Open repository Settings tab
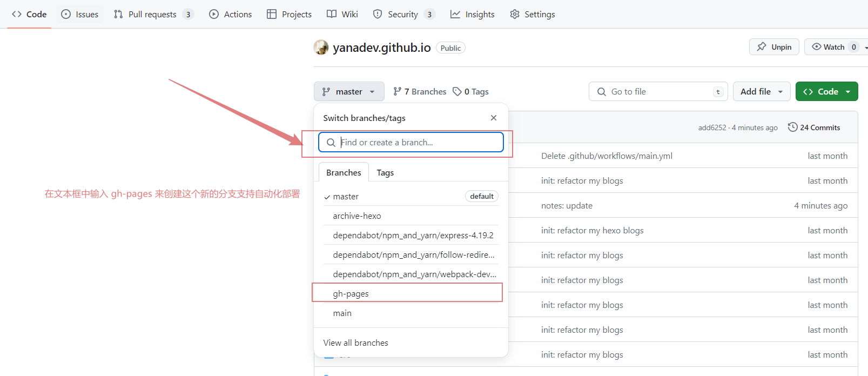This screenshot has height=376, width=868. [533, 14]
